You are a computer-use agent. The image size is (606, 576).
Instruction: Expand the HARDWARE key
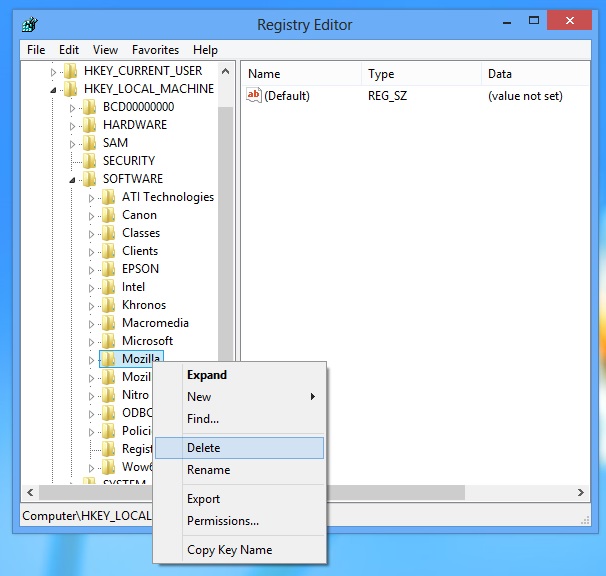[x=72, y=126]
